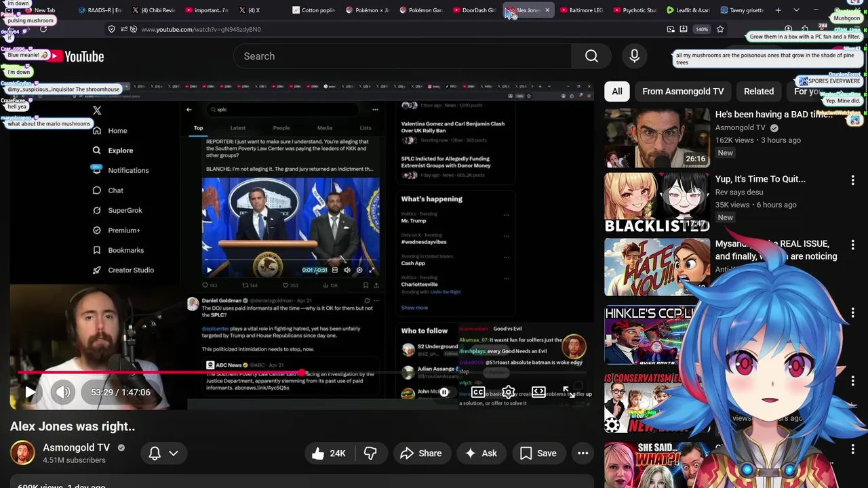
Task: Switch the player to theater mode
Action: [538, 392]
